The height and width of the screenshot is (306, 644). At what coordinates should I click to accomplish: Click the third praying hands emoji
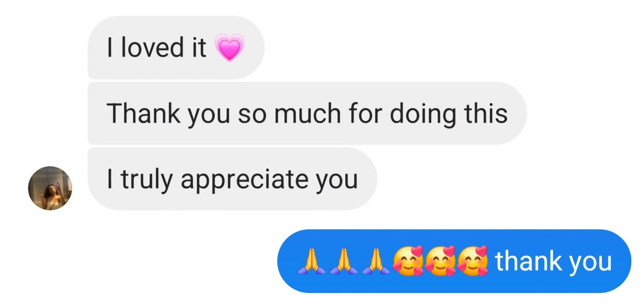point(376,261)
